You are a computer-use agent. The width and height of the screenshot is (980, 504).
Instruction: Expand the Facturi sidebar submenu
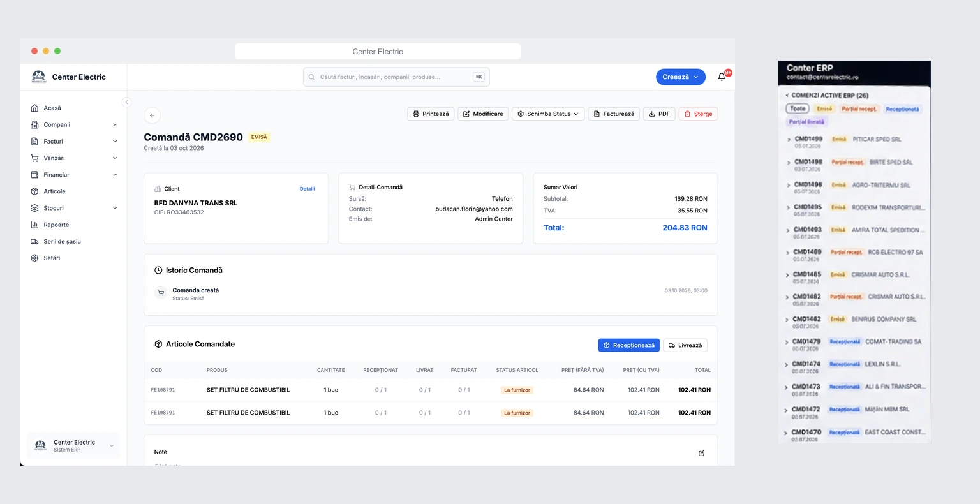pyautogui.click(x=115, y=141)
